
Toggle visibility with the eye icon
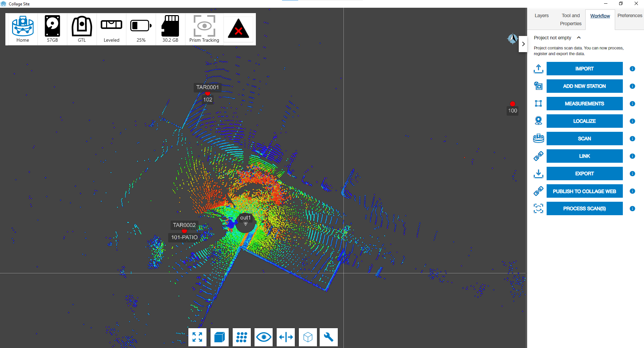(264, 337)
